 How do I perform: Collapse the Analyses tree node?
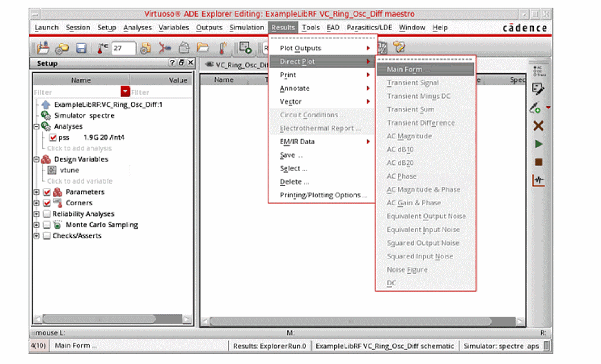tap(37, 126)
